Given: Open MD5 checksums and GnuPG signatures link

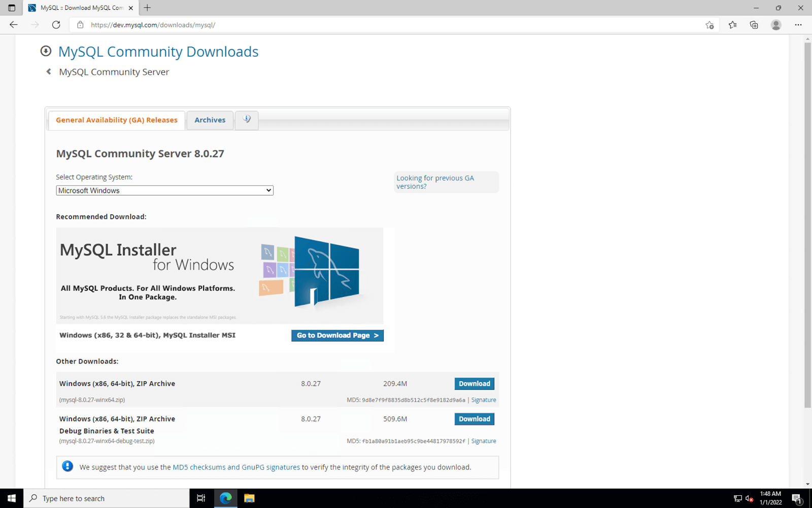Looking at the screenshot, I should tap(236, 467).
